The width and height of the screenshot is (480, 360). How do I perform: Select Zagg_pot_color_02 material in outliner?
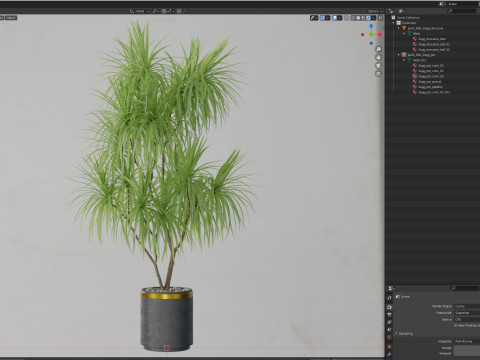pyautogui.click(x=431, y=71)
